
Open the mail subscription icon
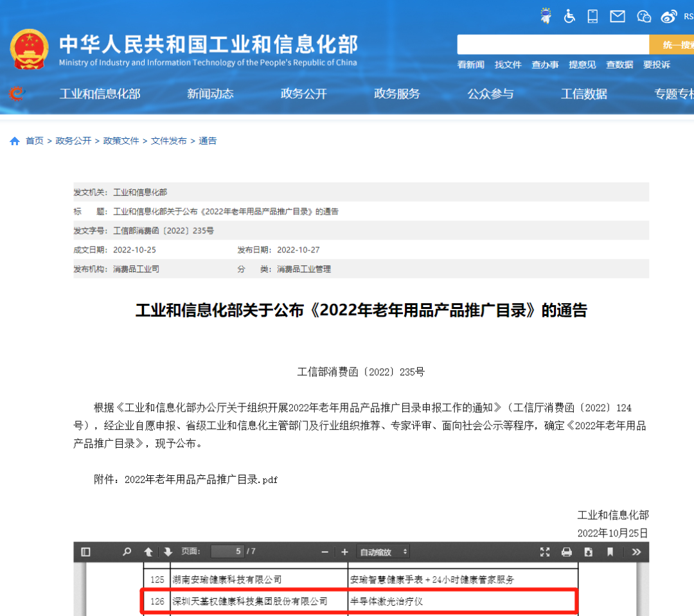pyautogui.click(x=618, y=16)
